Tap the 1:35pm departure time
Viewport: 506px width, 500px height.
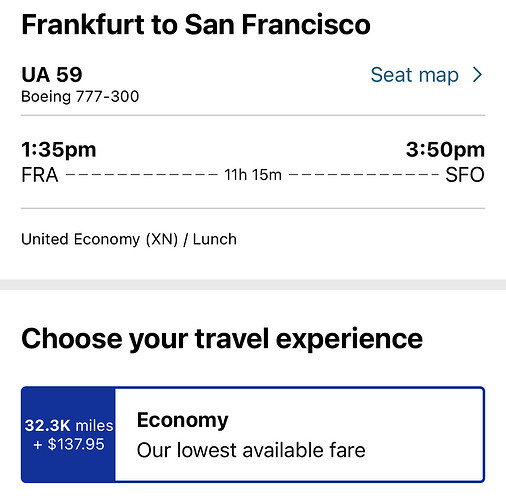click(59, 150)
